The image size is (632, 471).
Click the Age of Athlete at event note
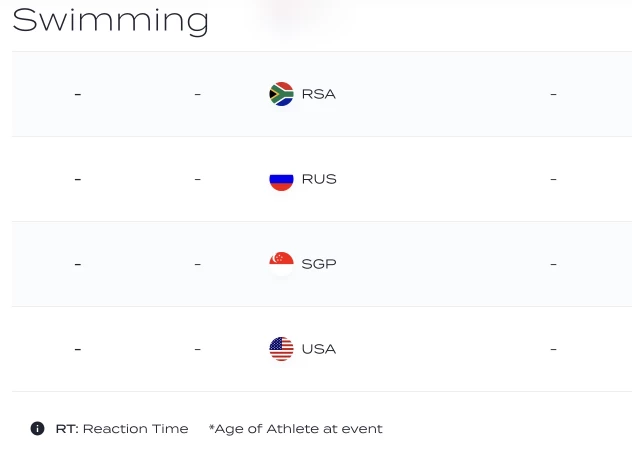296,429
